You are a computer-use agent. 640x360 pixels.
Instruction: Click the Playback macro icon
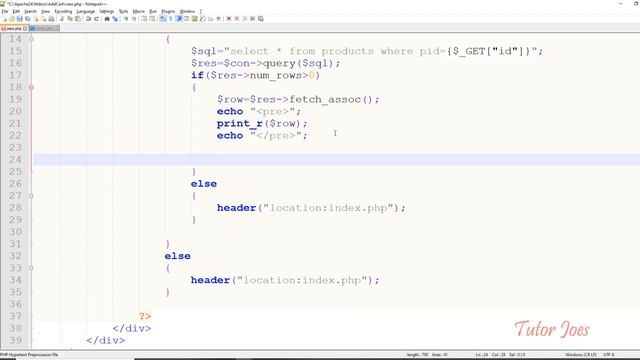coord(244,19)
